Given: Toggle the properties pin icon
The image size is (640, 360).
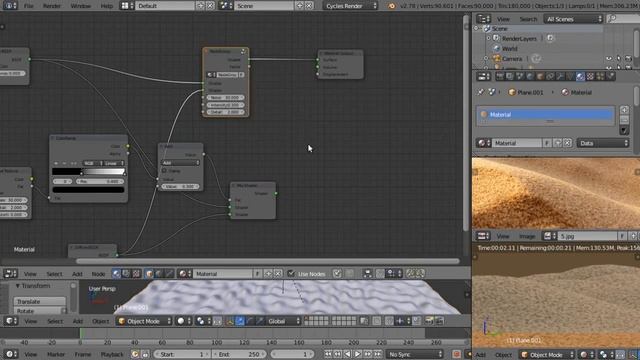Looking at the screenshot, I should pyautogui.click(x=481, y=92).
